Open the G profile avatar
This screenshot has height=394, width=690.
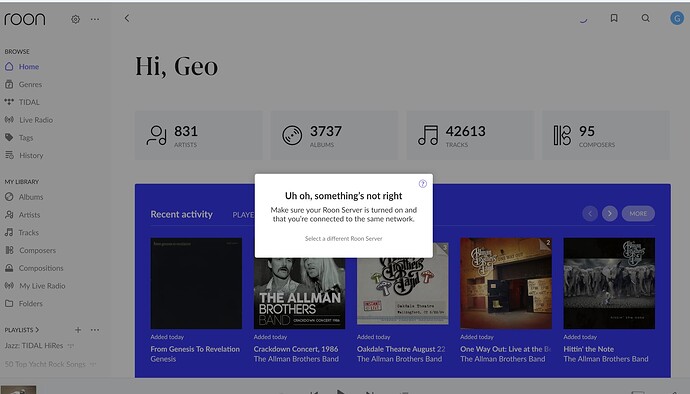coord(677,18)
